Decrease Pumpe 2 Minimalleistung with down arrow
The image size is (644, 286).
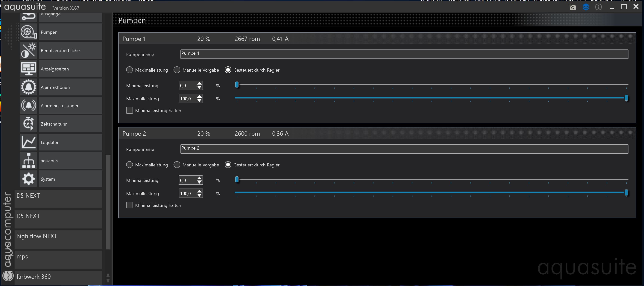tap(199, 182)
